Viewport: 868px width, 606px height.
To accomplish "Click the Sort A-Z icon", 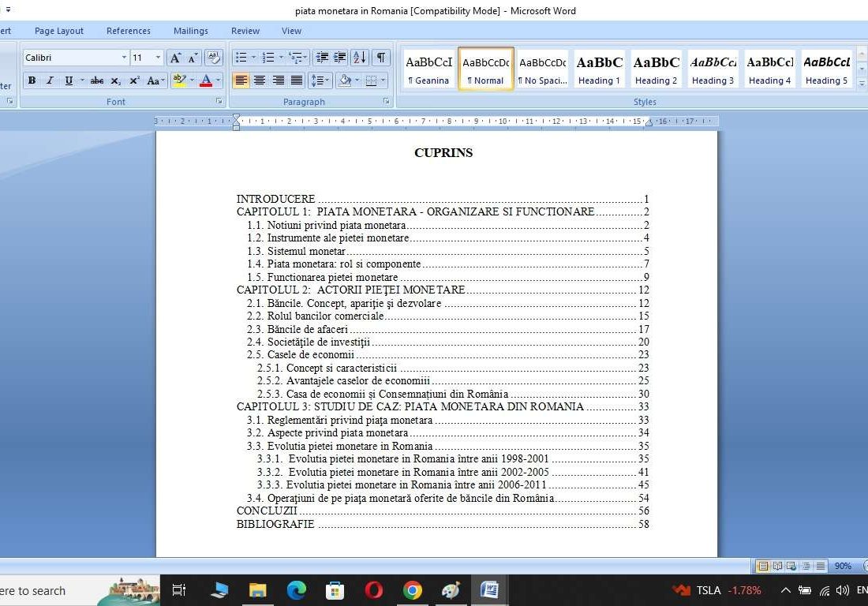I will tap(359, 58).
